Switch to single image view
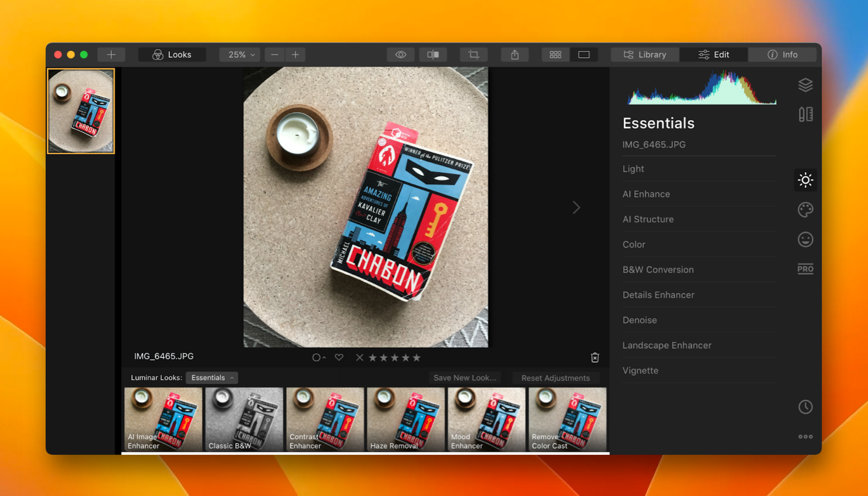Image resolution: width=868 pixels, height=496 pixels. pyautogui.click(x=584, y=54)
